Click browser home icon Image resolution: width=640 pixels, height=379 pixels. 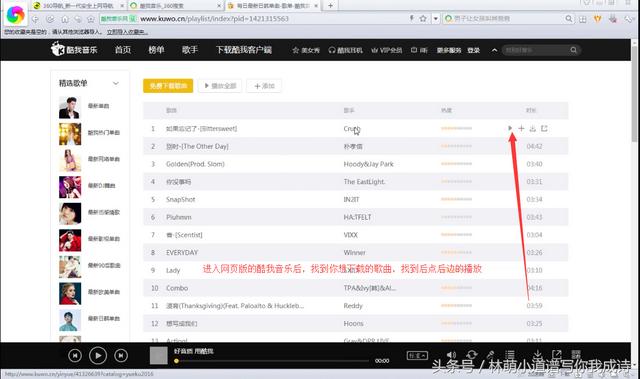65,19
